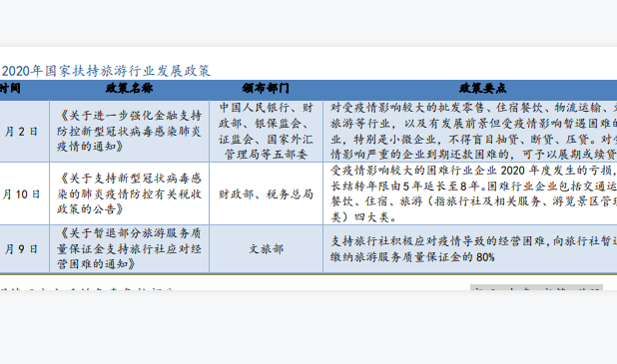Screen dimensions: 617x364
Task: Select the '政策名称' column header
Action: (129, 88)
